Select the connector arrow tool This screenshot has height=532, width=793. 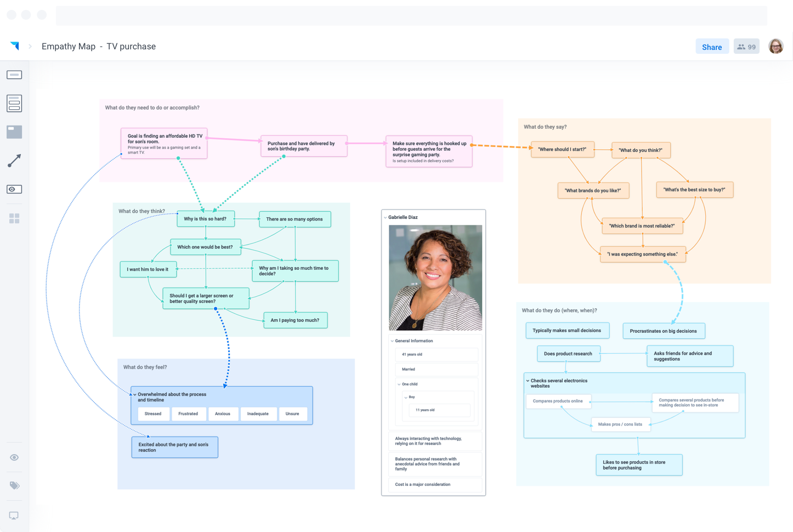[x=14, y=160]
